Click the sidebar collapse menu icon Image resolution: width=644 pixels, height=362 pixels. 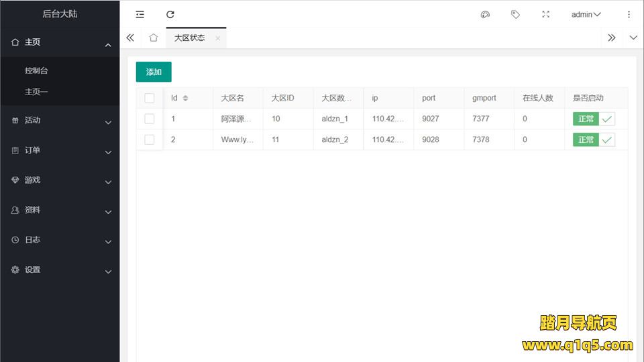(140, 14)
